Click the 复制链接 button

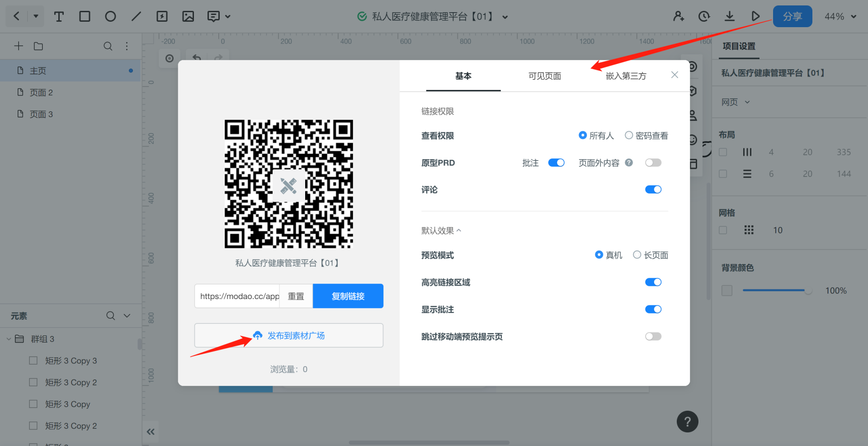click(348, 296)
